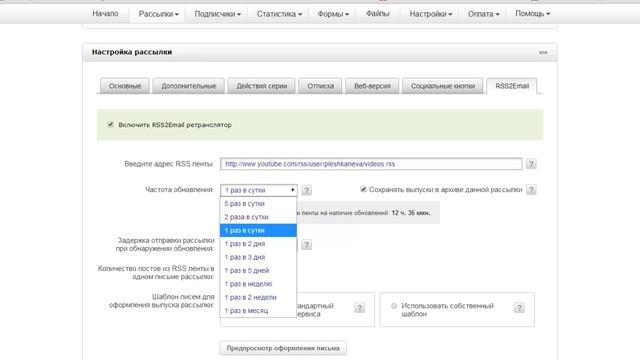
Task: Click help icon in standard template box
Action: point(359,308)
